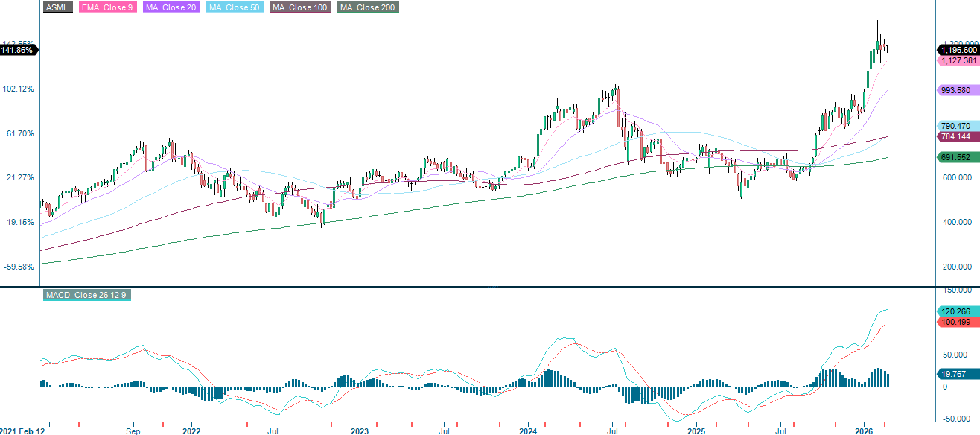The width and height of the screenshot is (980, 435).
Task: Select the 2021 Feb 12 date label
Action: tap(22, 431)
